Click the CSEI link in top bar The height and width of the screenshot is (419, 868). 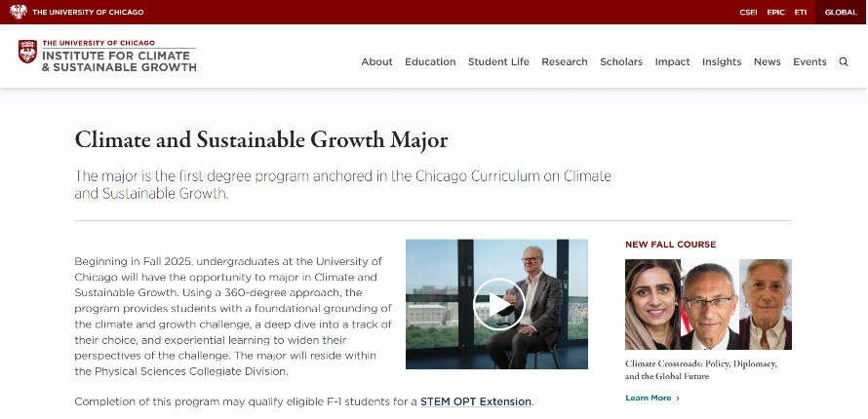(x=748, y=12)
